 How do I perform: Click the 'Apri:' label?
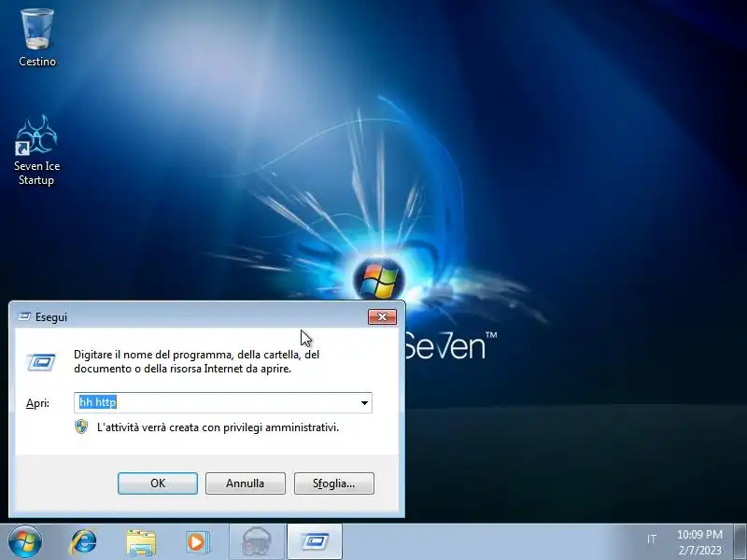tap(37, 403)
